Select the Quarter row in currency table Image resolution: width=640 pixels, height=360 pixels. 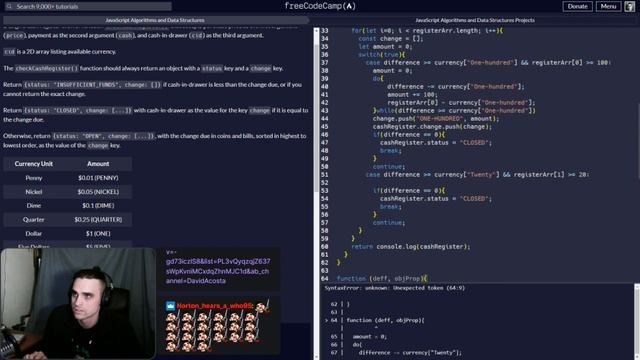(67, 220)
